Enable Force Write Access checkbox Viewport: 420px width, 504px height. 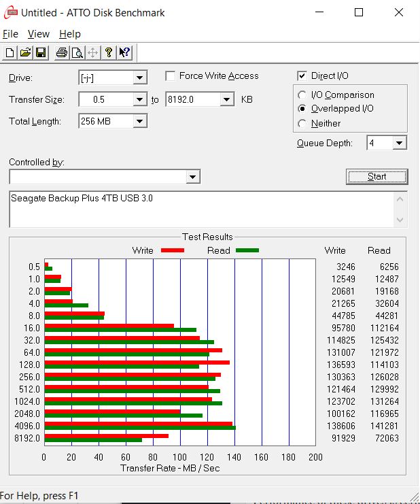click(x=170, y=76)
